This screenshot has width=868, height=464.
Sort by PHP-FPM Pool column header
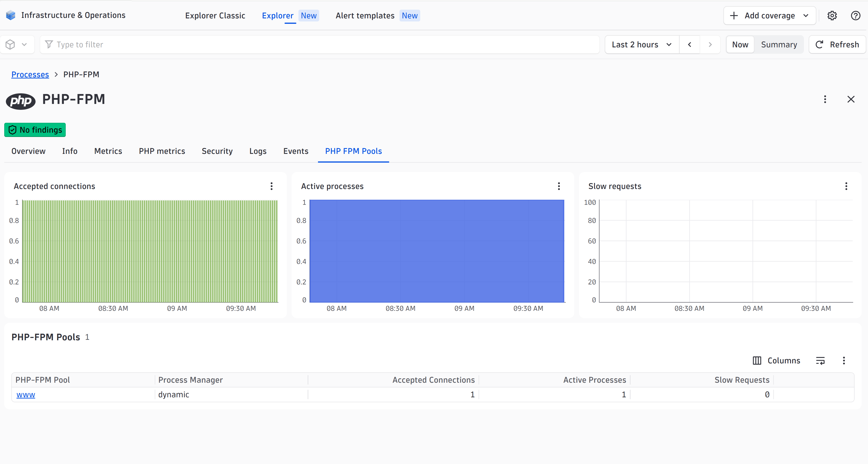42,380
